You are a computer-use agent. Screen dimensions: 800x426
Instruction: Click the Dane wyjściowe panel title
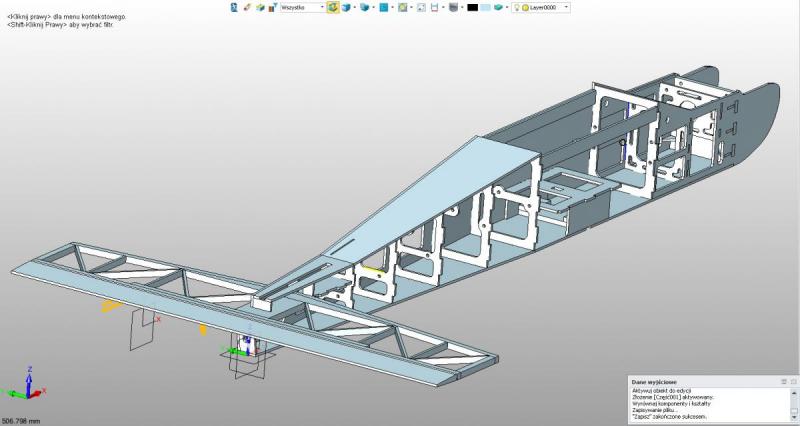tap(655, 381)
